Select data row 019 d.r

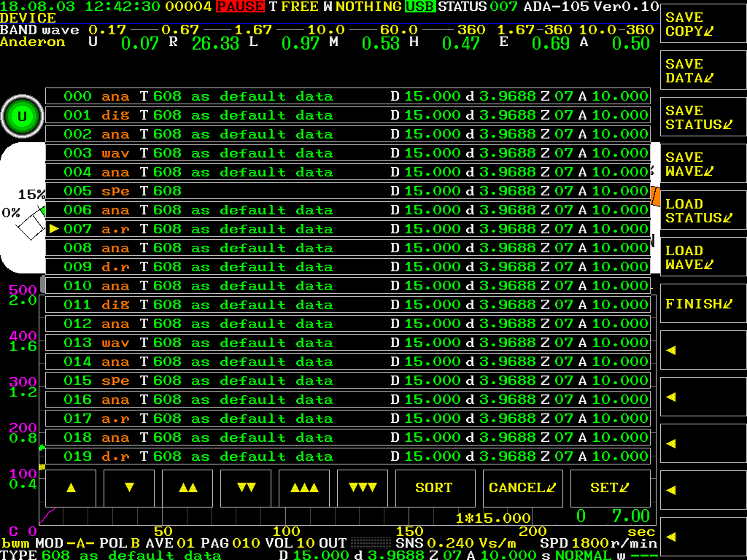tap(348, 456)
